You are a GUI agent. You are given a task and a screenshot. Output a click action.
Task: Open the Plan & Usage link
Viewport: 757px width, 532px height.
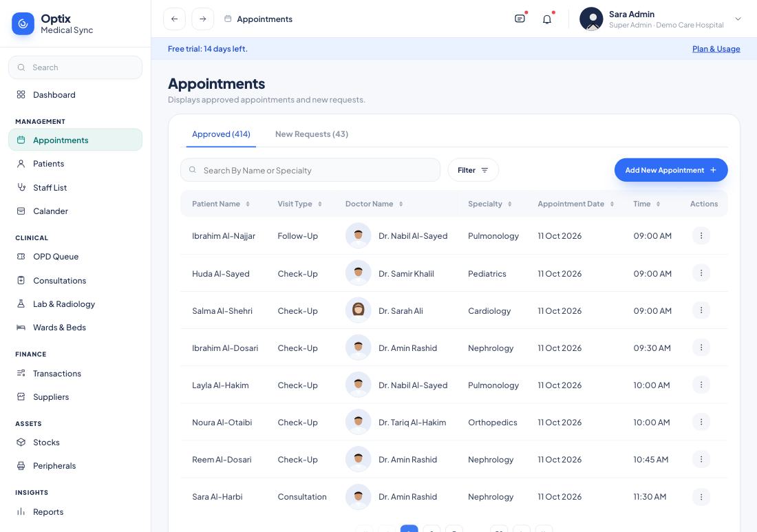click(716, 49)
